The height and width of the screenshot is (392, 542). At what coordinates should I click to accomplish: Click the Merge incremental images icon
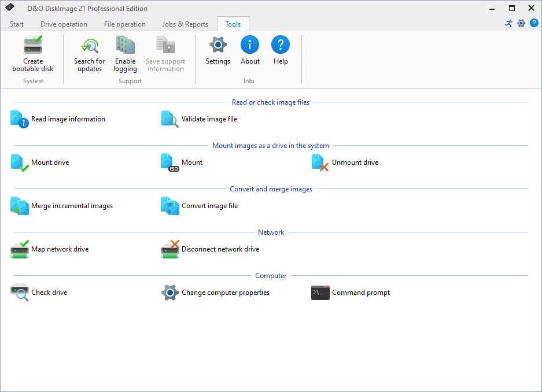tap(20, 206)
